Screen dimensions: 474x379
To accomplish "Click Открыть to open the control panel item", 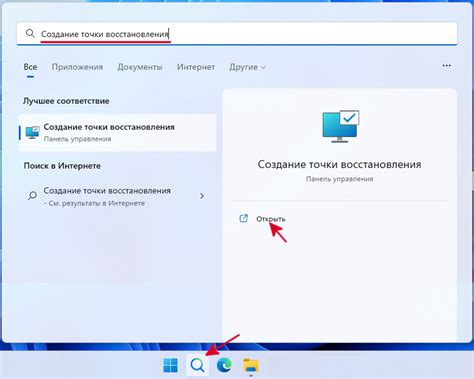I will coord(271,219).
